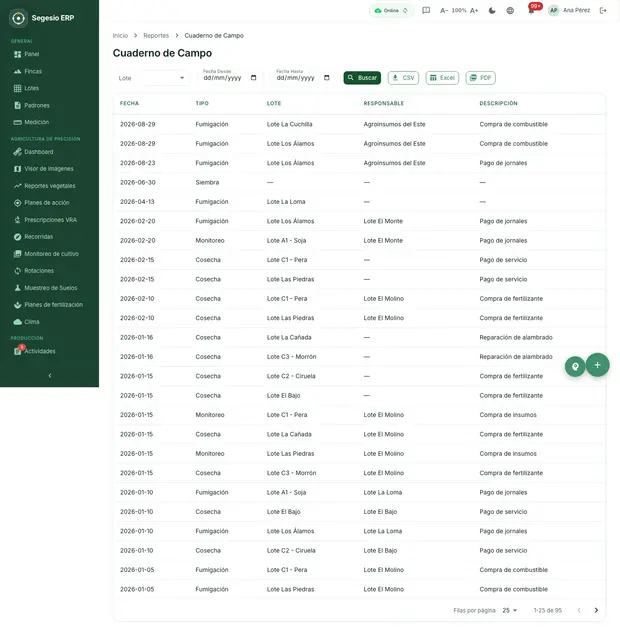Open the Fecha Hasta calendar picker

click(x=327, y=78)
